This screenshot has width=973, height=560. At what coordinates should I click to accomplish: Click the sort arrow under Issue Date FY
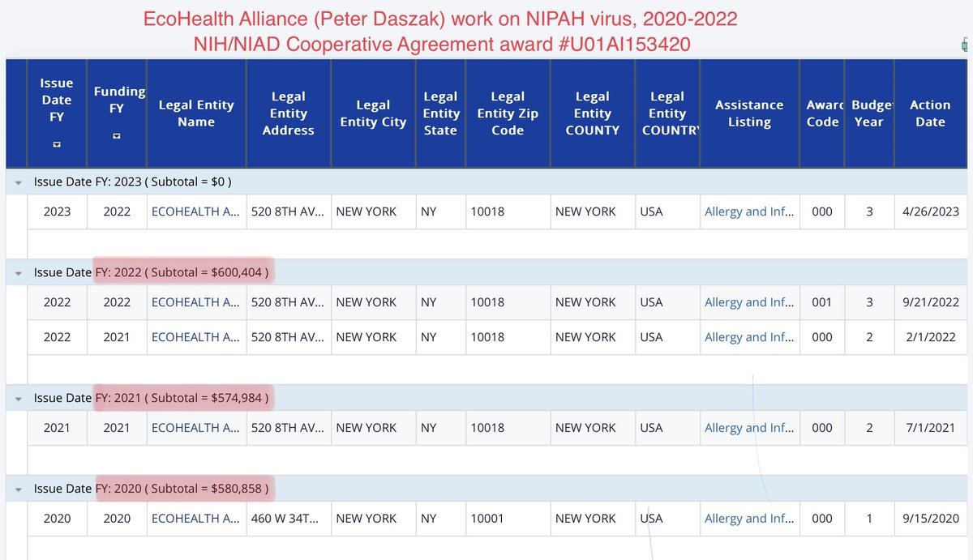click(x=57, y=143)
